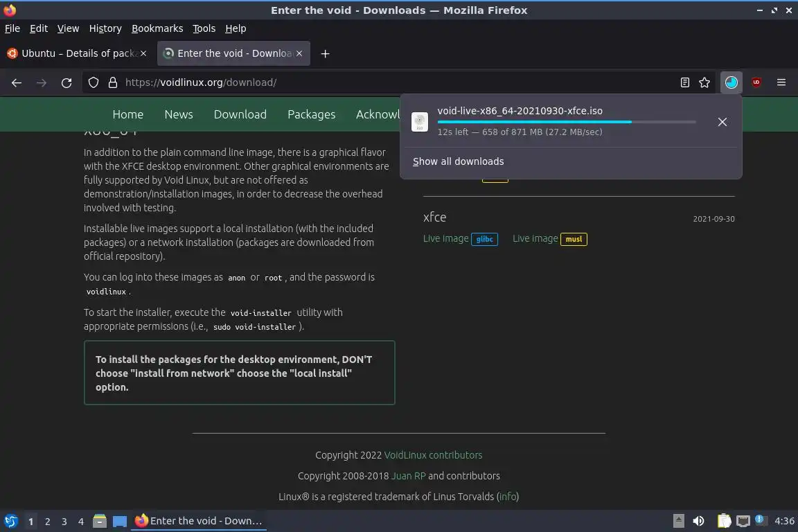This screenshot has width=798, height=532.
Task: Open the trademark info link
Action: tap(507, 497)
